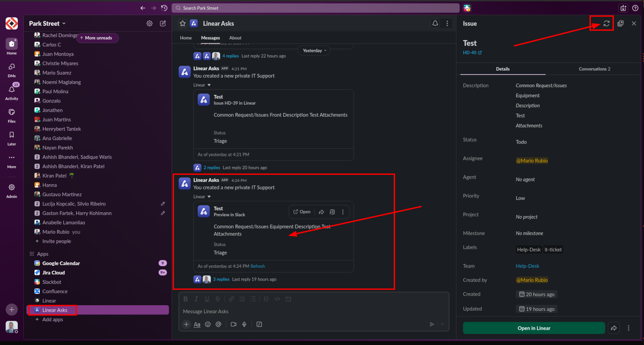Select the Details tab in the Issue panel
644x345 pixels.
(x=503, y=69)
